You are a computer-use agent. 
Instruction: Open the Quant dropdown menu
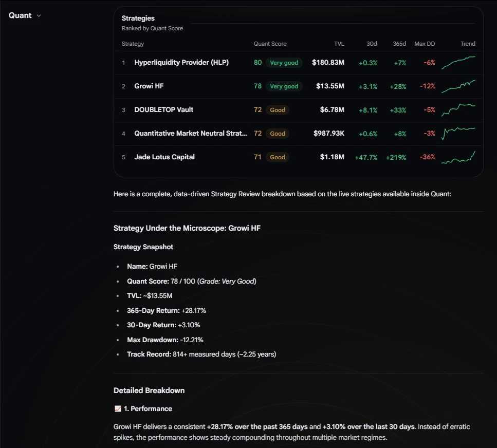[25, 15]
